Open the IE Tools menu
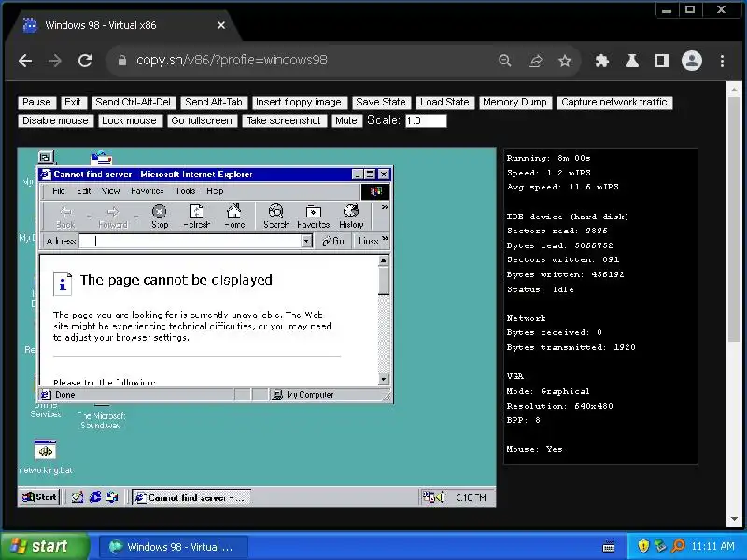This screenshot has height=560, width=747. (x=186, y=191)
